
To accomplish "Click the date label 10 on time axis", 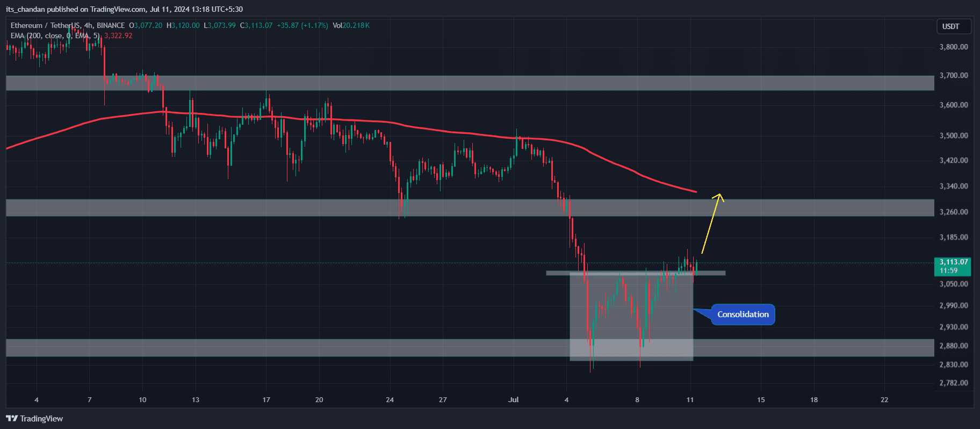I will [142, 399].
